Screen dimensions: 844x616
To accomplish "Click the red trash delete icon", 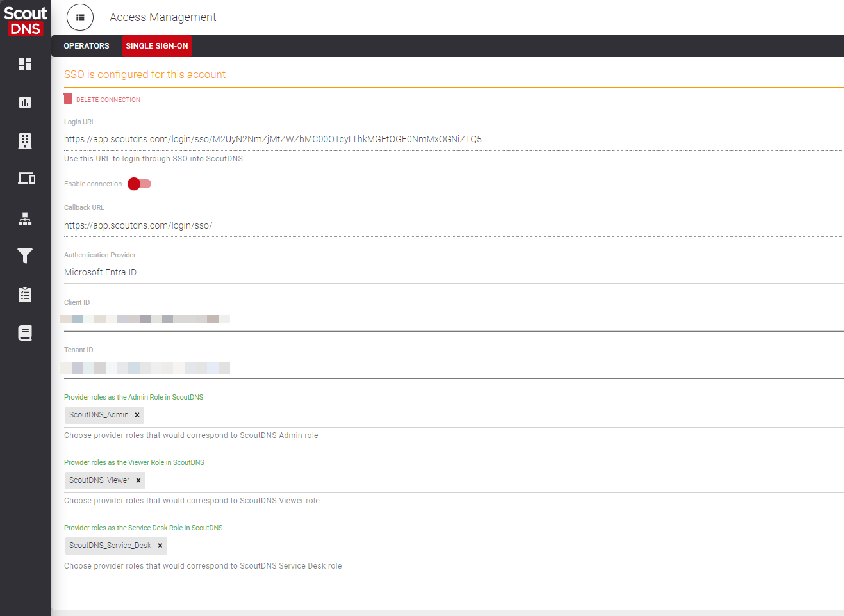I will pyautogui.click(x=68, y=99).
